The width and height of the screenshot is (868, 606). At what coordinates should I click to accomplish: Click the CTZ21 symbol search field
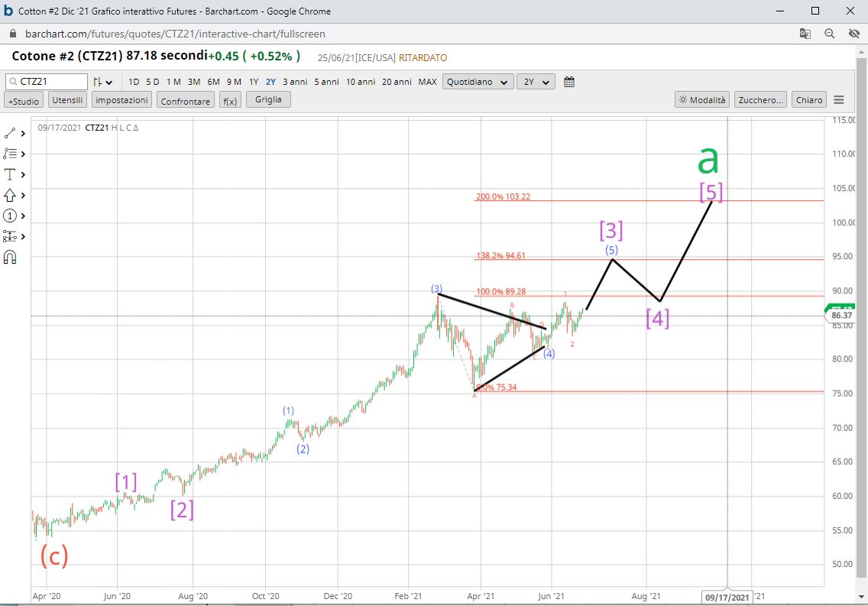click(x=47, y=82)
